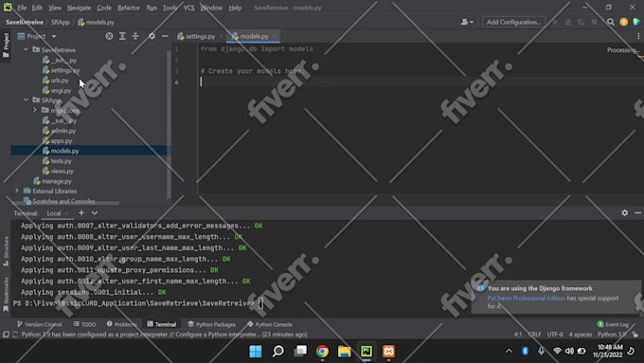Toggle the Project side tab
Screen dimensions: 644x363
[x=6, y=45]
